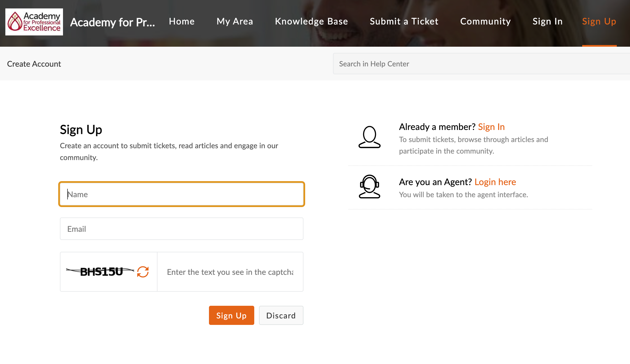Select Submit a Ticket in navigation
The width and height of the screenshot is (630, 364).
404,21
